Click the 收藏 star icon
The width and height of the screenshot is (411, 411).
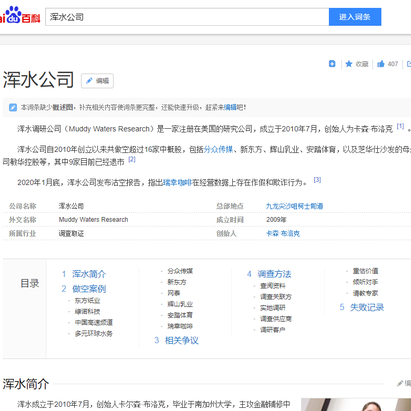[349, 64]
